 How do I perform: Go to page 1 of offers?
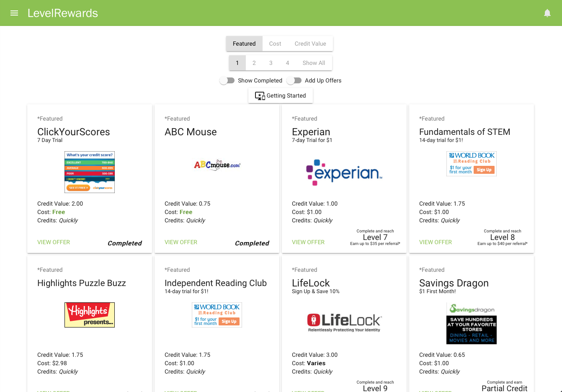237,63
